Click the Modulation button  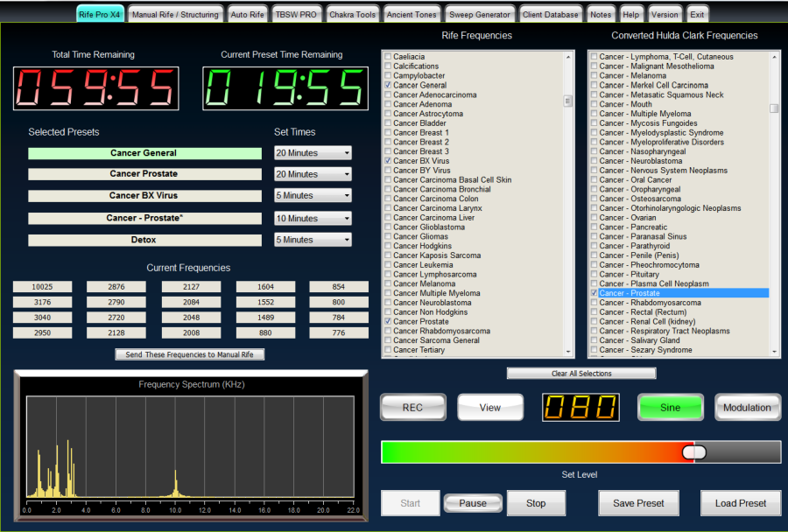click(747, 408)
